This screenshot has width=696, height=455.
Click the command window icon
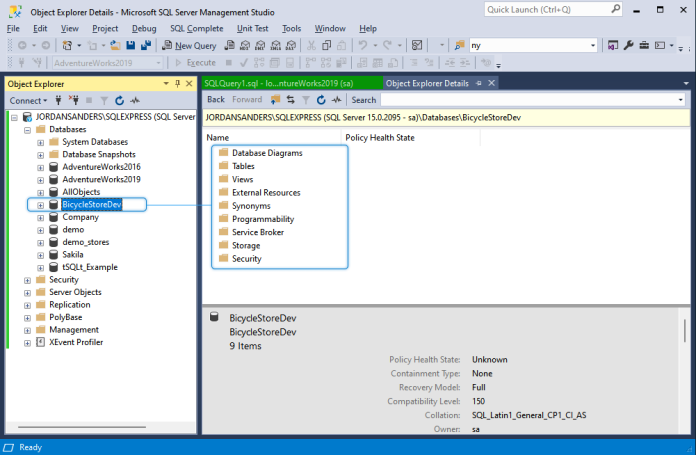click(660, 45)
